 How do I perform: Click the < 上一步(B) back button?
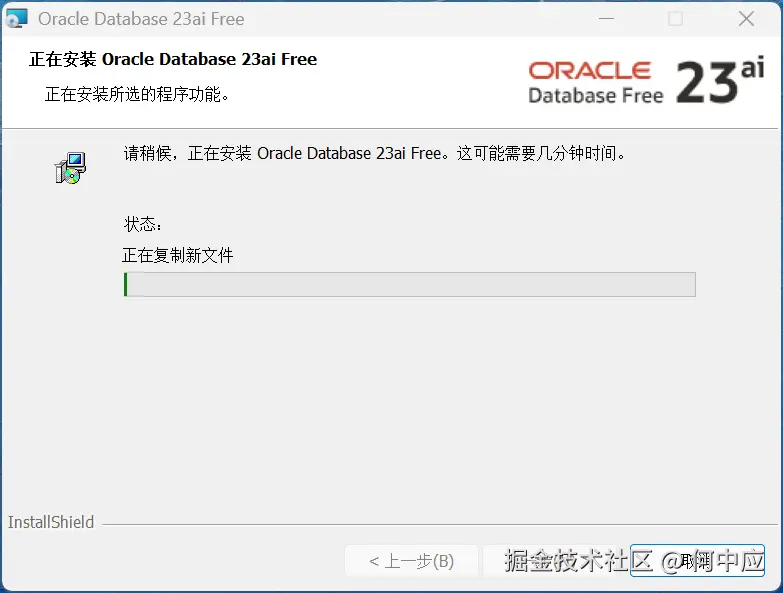pyautogui.click(x=411, y=561)
